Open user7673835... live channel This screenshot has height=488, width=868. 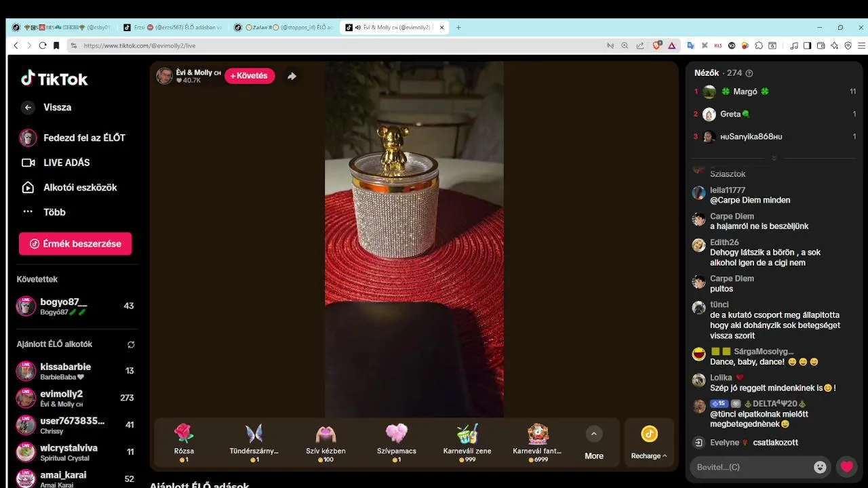(x=75, y=425)
